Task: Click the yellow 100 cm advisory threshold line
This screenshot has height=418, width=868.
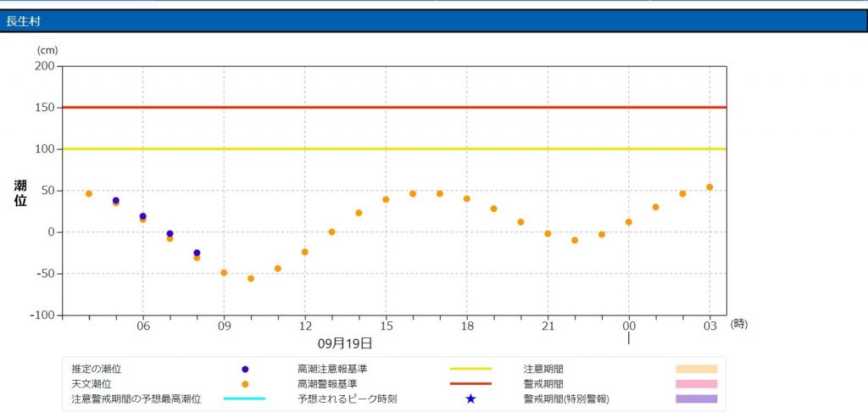Action: point(394,149)
